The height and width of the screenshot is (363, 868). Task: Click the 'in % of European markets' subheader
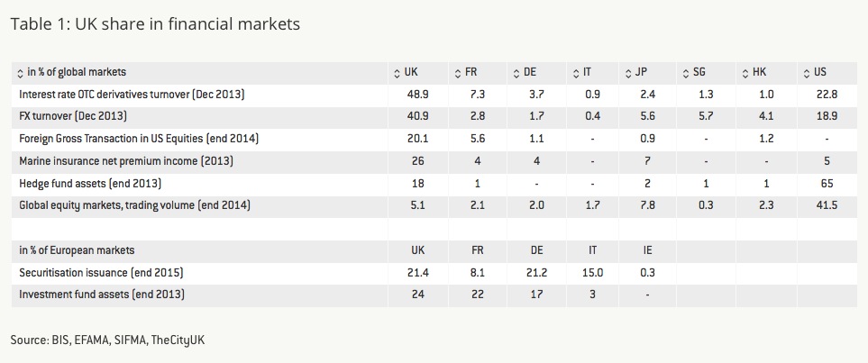pos(77,250)
